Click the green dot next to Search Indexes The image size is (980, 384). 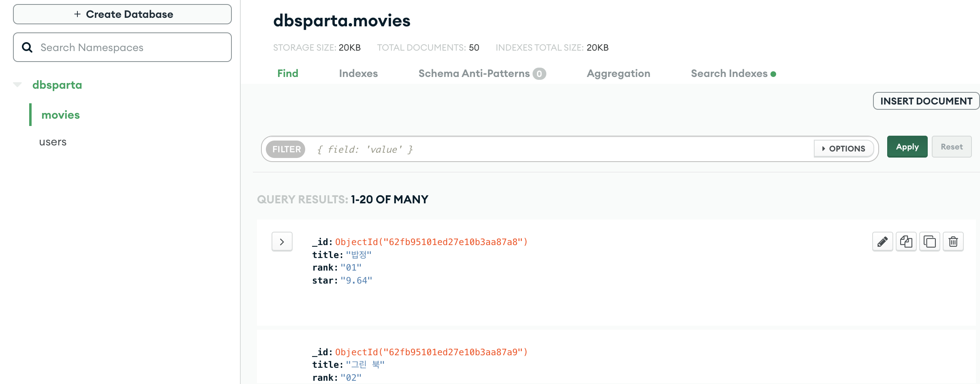pos(773,74)
